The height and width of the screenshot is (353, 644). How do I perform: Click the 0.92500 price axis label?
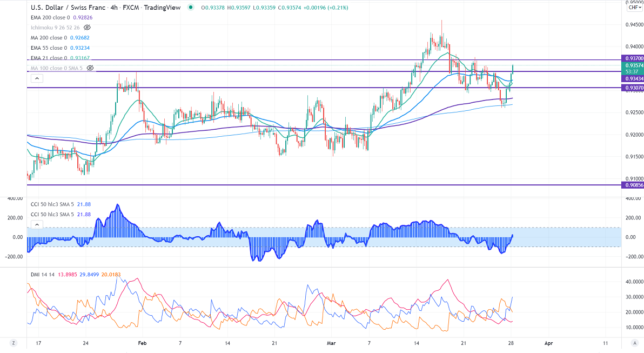634,112
